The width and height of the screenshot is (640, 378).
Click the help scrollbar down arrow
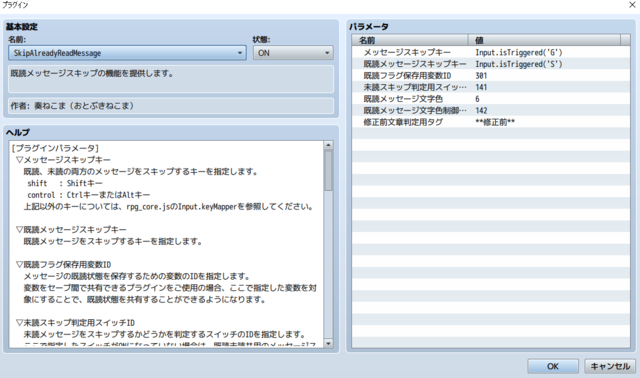tap(328, 344)
